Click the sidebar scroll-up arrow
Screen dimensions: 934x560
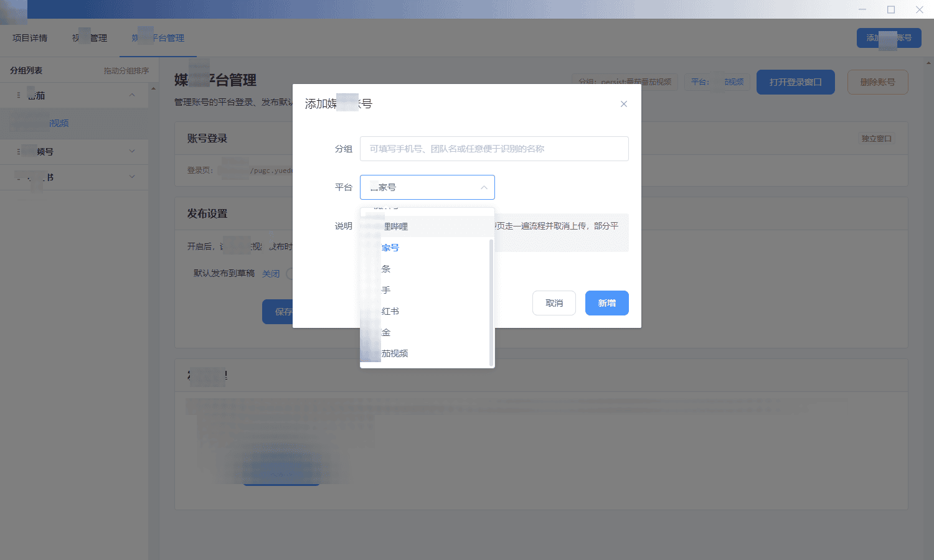(x=153, y=88)
